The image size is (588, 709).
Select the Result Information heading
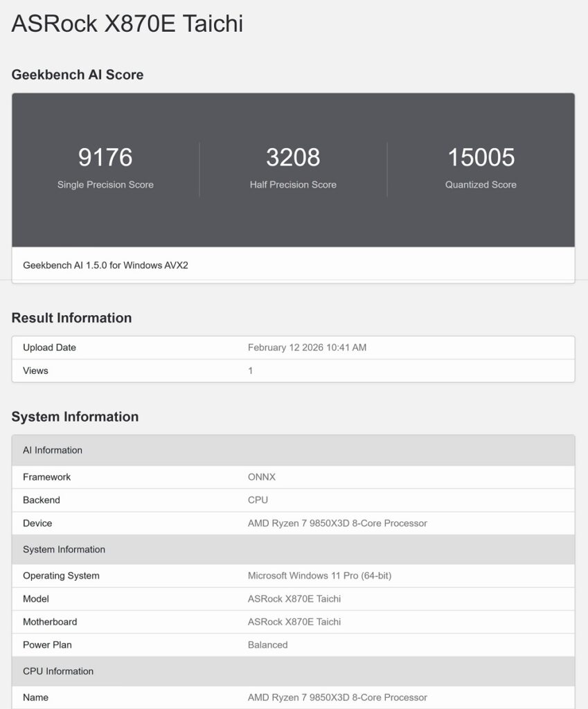click(x=71, y=318)
